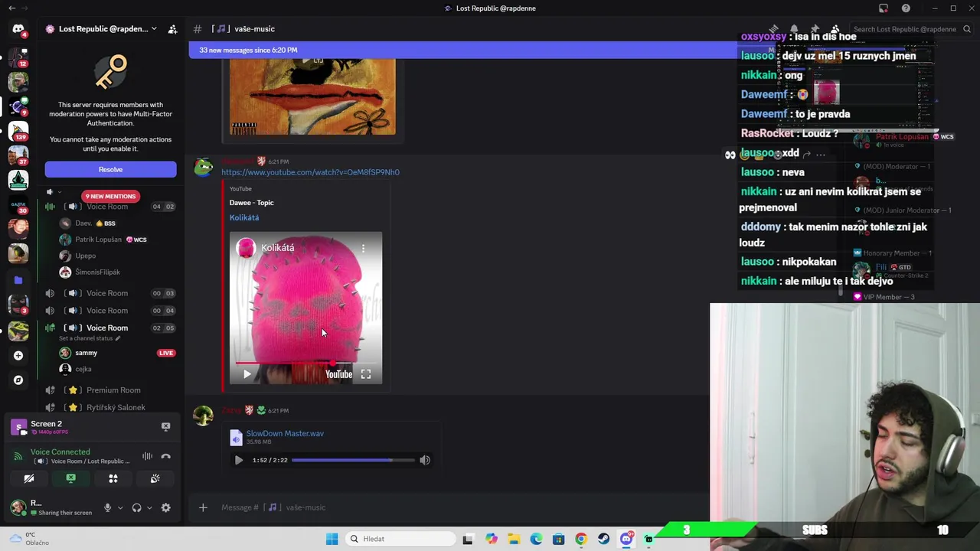Open File Explorer from the taskbar
The image size is (980, 551).
pyautogui.click(x=514, y=539)
